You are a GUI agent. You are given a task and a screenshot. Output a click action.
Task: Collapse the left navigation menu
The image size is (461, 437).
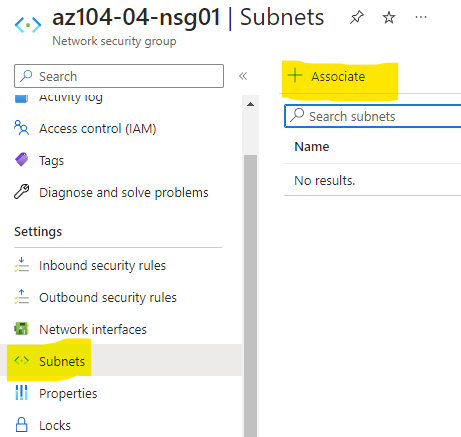(243, 76)
